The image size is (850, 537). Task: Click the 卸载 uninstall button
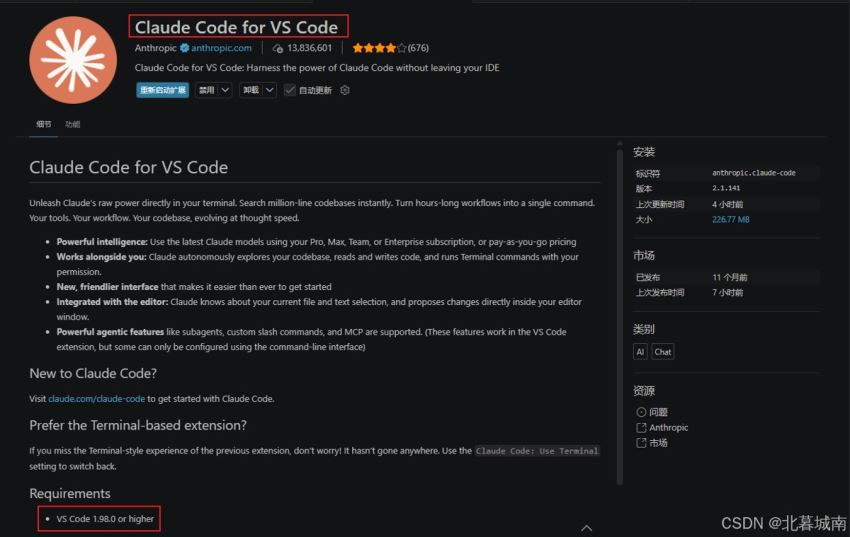click(251, 90)
